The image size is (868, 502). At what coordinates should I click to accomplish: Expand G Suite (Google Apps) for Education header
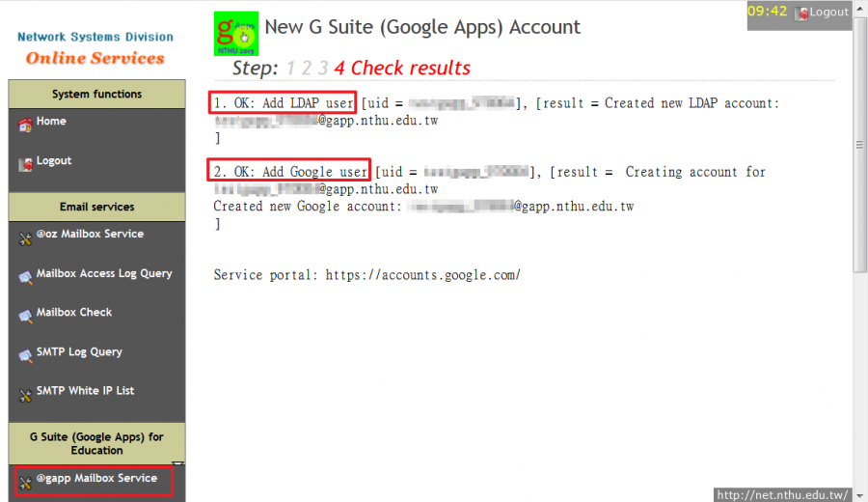(96, 443)
